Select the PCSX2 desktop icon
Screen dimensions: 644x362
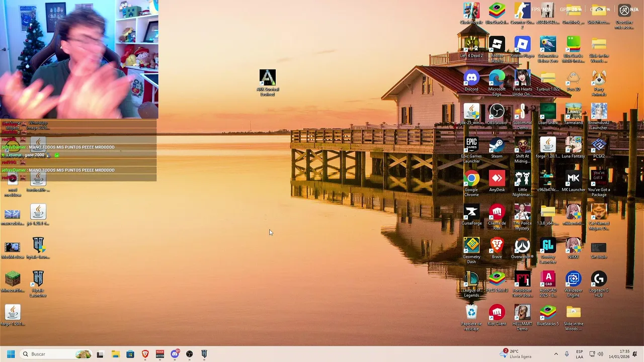pos(599,148)
